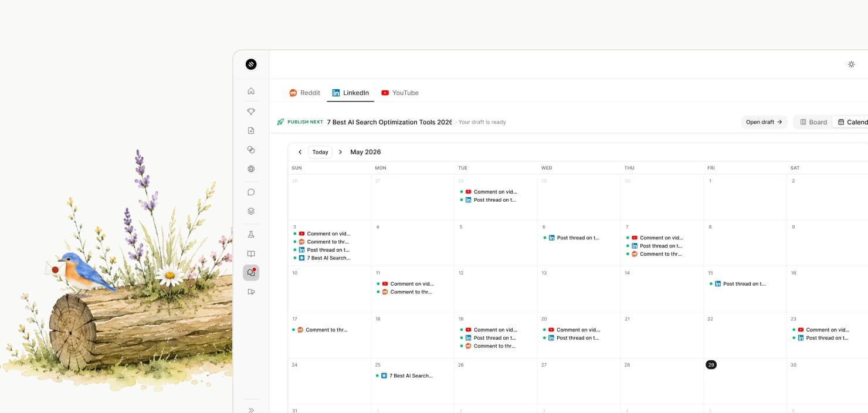Select today's date 29 in the calendar
The height and width of the screenshot is (413, 868).
[711, 365]
